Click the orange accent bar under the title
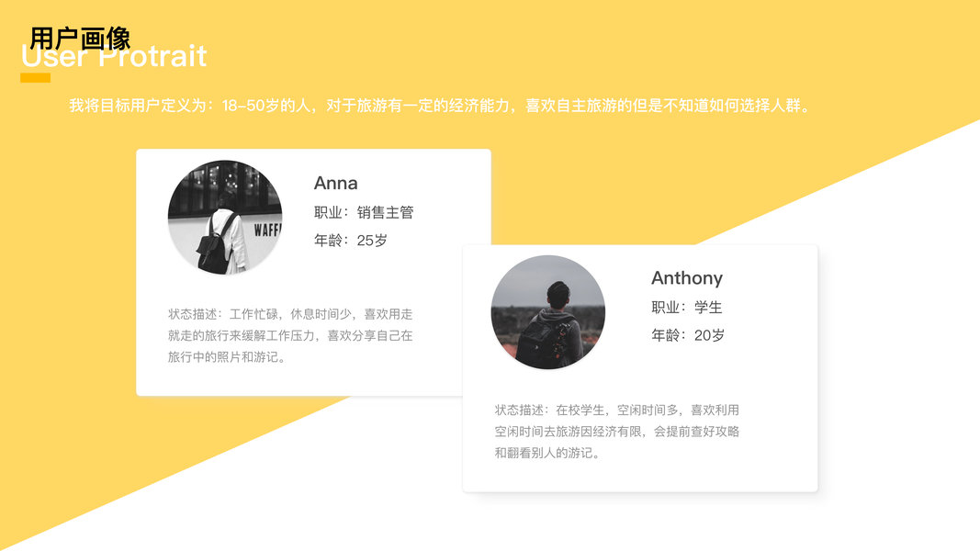The width and height of the screenshot is (980, 551). tap(35, 77)
